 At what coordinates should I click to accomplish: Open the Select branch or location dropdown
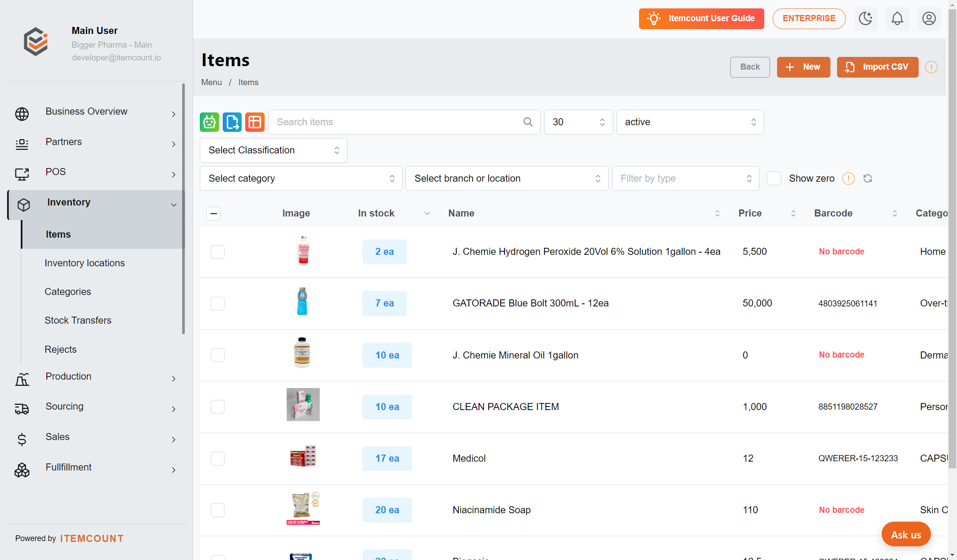coord(507,179)
